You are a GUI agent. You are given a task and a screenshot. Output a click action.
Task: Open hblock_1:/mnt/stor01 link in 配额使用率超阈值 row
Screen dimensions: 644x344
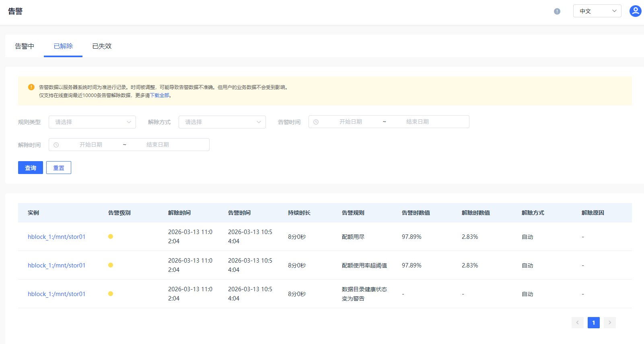coord(56,265)
